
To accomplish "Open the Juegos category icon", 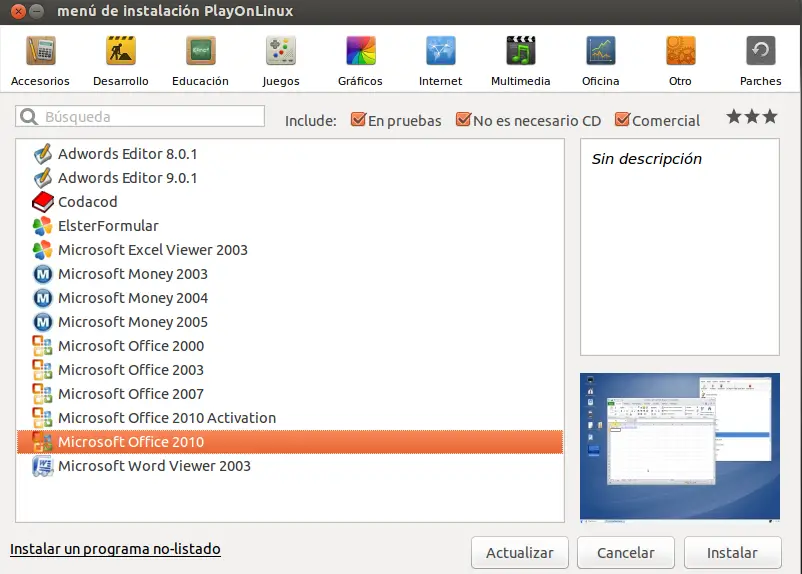I will point(281,51).
